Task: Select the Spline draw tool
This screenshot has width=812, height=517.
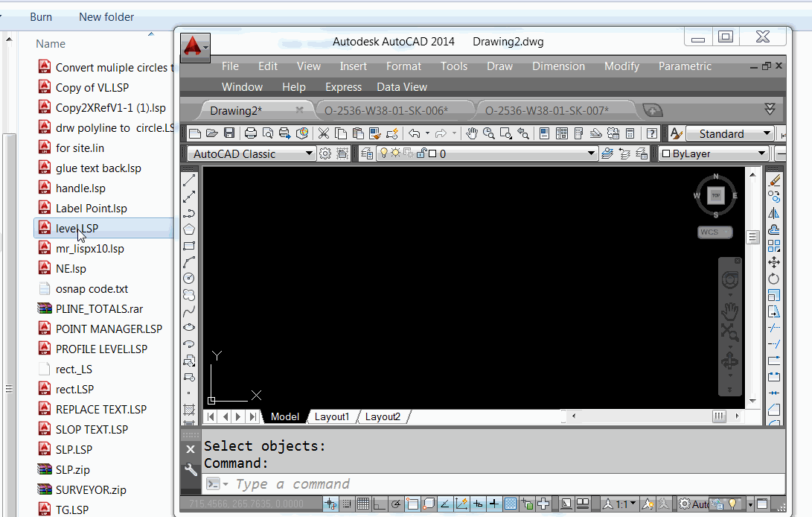Action: (189, 311)
